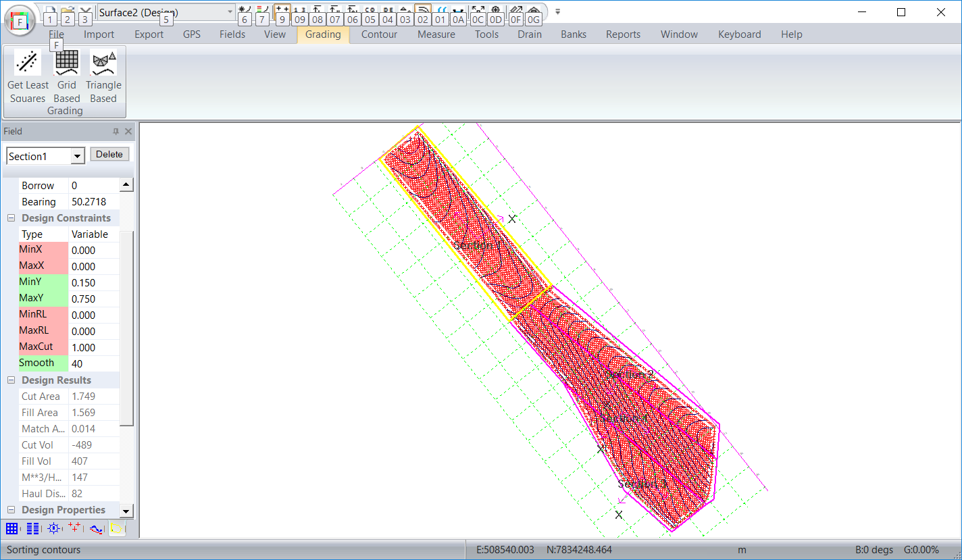The image size is (962, 560).
Task: Open the Reports ribbon tab
Action: 623,34
